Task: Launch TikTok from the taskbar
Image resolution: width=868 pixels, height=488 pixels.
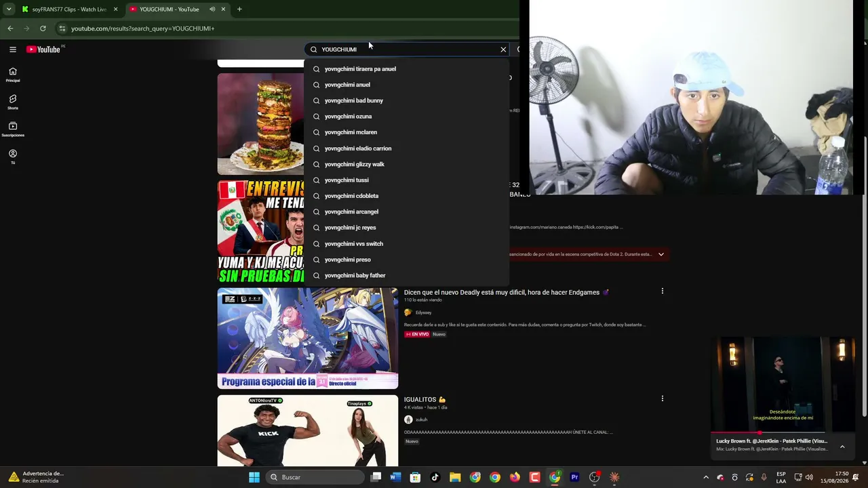Action: 435,477
